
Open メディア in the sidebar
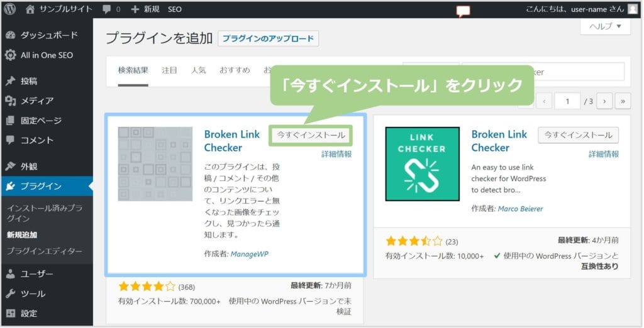coord(37,101)
